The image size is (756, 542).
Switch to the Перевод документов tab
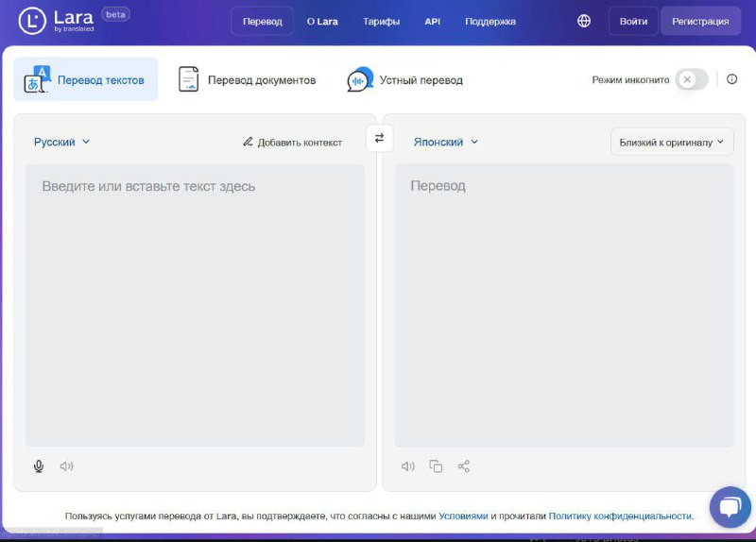248,80
